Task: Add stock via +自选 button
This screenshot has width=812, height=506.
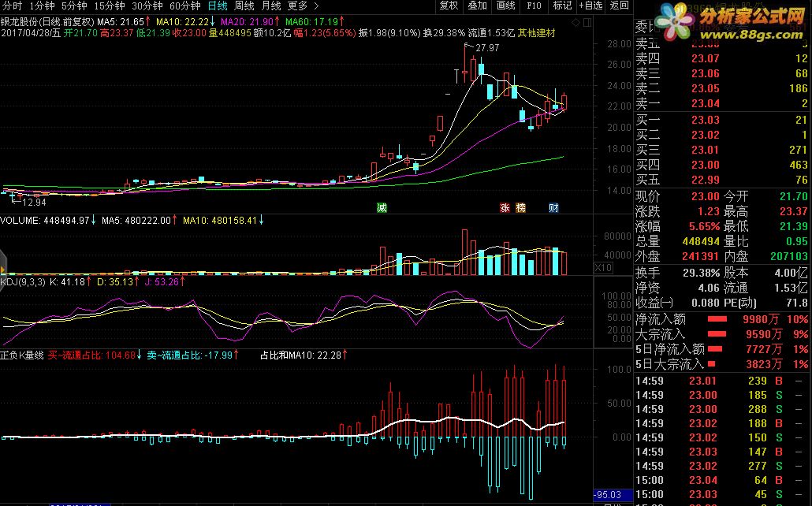Action: [591, 6]
